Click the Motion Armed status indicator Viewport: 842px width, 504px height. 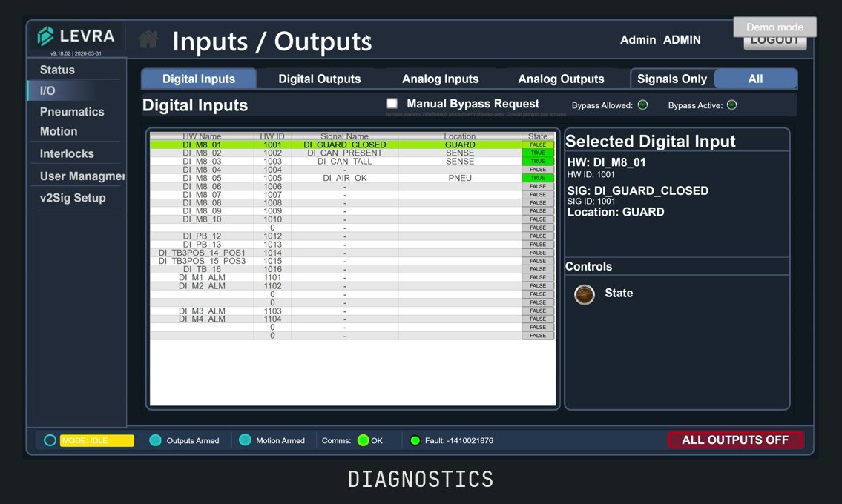(245, 440)
